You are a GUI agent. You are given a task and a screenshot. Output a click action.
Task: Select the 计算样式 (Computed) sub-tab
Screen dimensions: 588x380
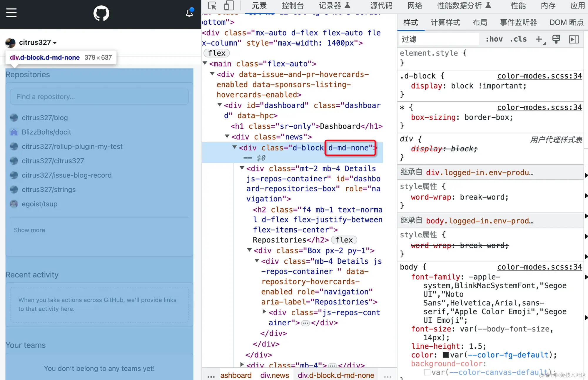(x=445, y=23)
